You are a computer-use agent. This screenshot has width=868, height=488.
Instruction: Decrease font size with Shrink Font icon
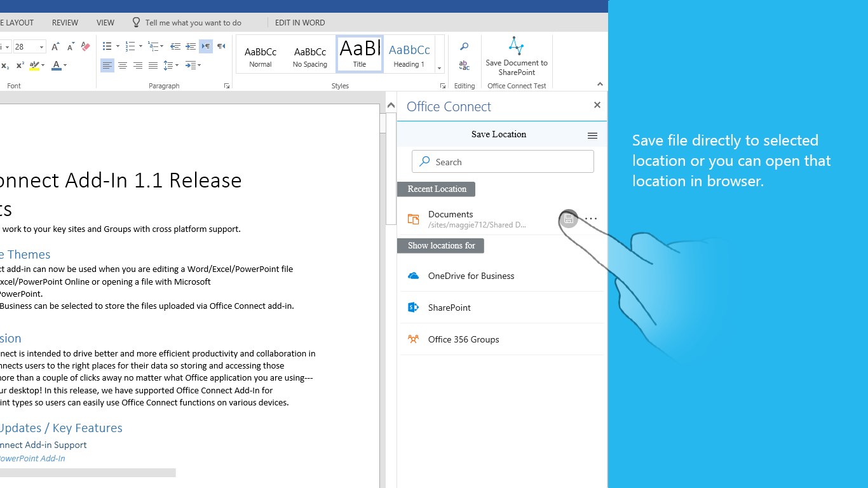[71, 46]
